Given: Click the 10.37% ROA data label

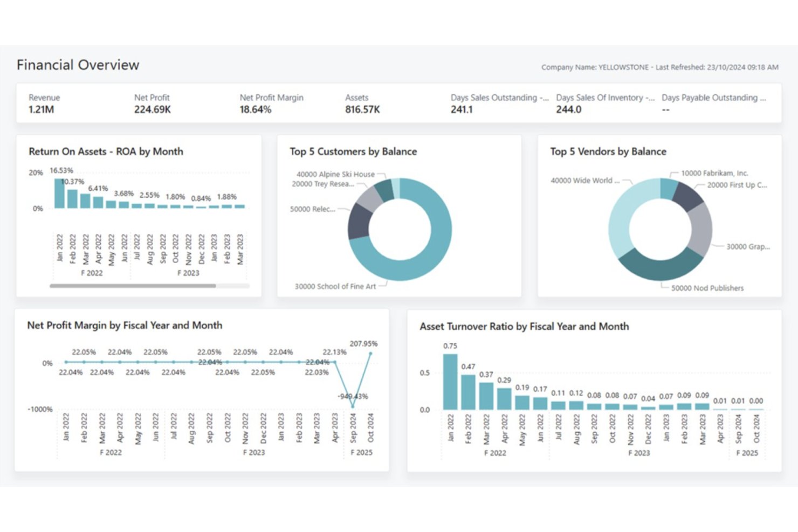Looking at the screenshot, I should [x=73, y=182].
